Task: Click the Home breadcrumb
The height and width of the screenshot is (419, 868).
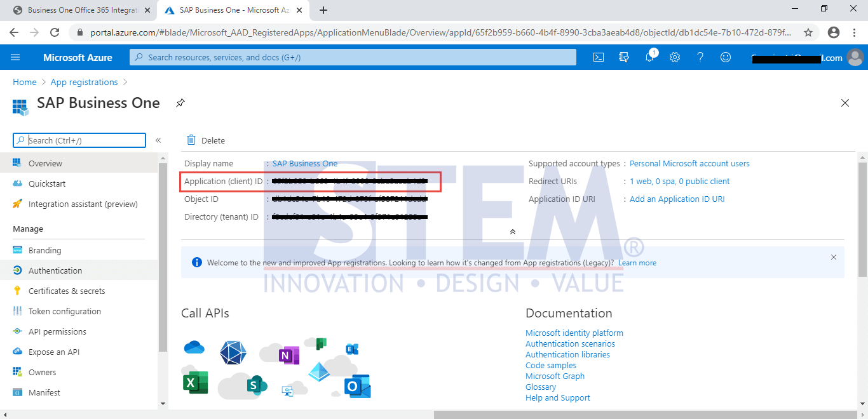Action: 25,82
